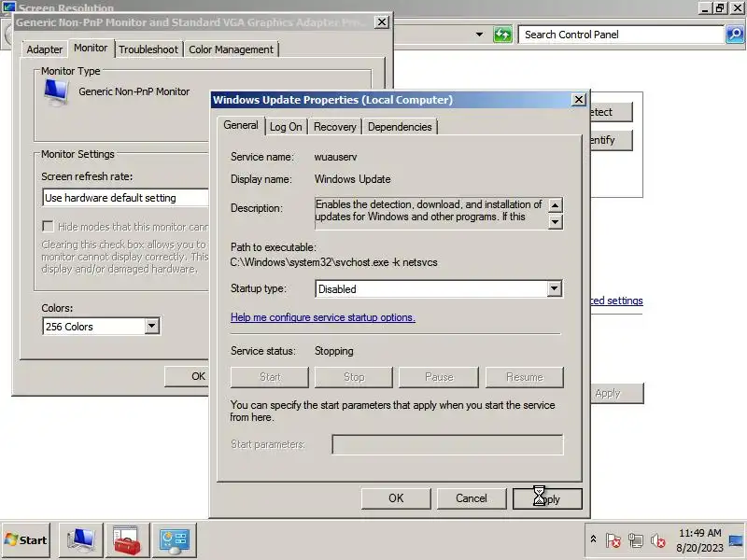Open the control panel taskbar icon
Viewport: 747px width, 560px height.
[x=175, y=540]
